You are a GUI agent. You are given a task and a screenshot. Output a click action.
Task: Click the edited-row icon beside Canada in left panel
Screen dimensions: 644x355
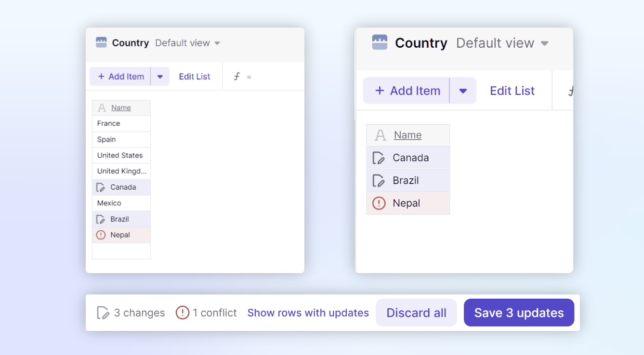click(101, 187)
